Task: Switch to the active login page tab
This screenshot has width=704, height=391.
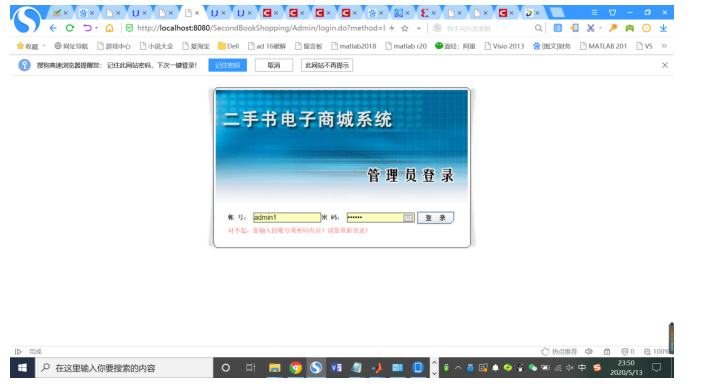Action: [192, 13]
